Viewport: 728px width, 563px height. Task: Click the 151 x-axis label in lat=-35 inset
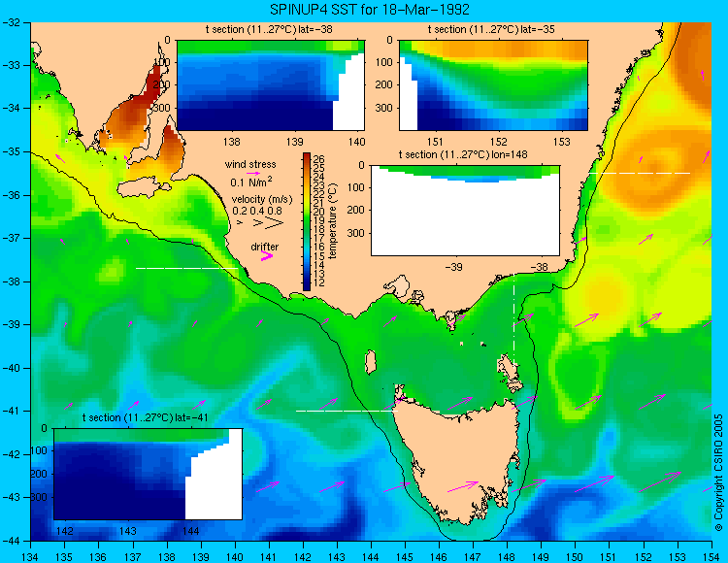[x=435, y=141]
